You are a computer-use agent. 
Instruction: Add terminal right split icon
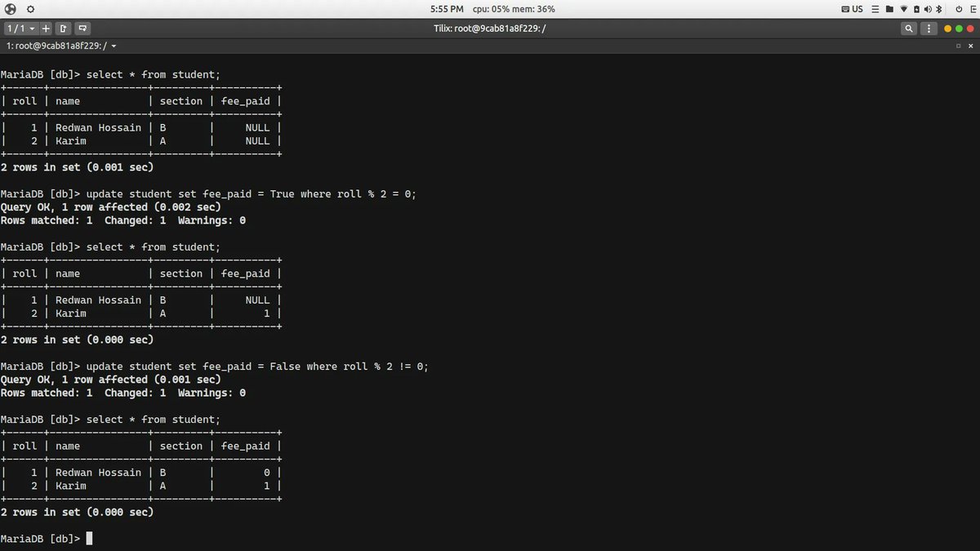click(x=65, y=29)
